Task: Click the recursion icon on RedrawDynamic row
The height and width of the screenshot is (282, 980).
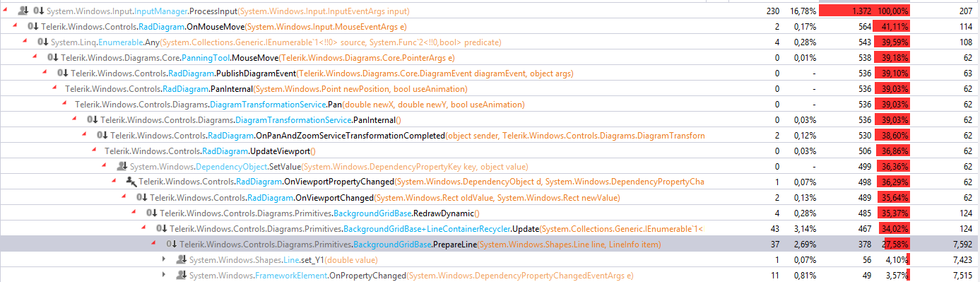Action: tap(151, 213)
